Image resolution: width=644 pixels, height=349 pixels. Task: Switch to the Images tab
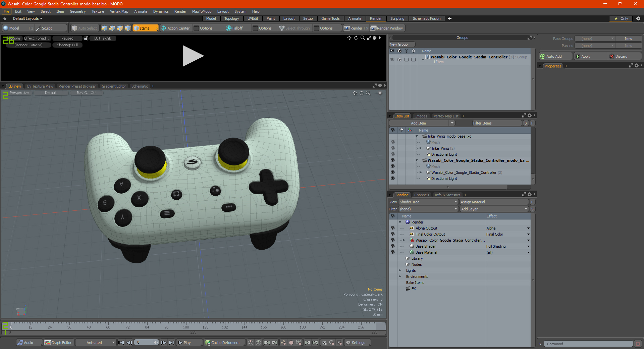click(421, 116)
